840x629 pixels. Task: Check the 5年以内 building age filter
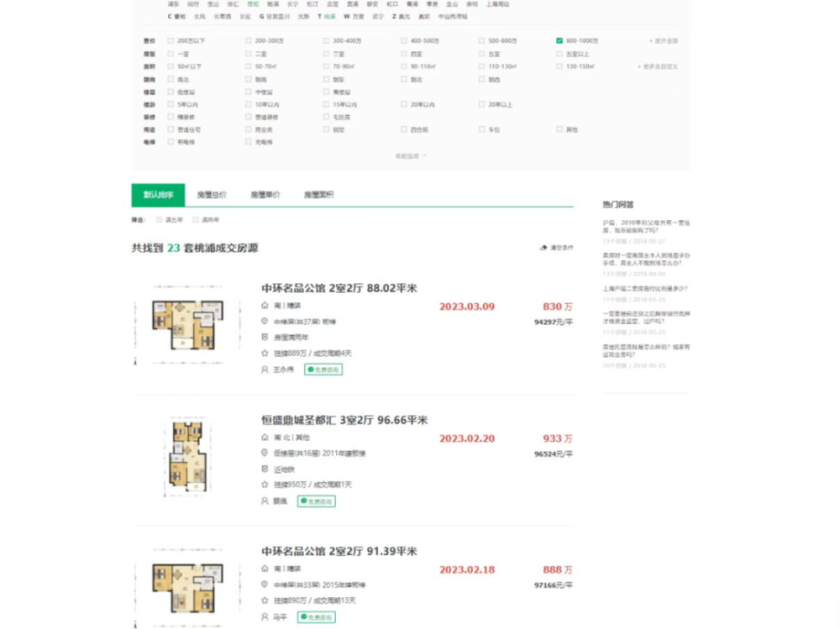171,104
